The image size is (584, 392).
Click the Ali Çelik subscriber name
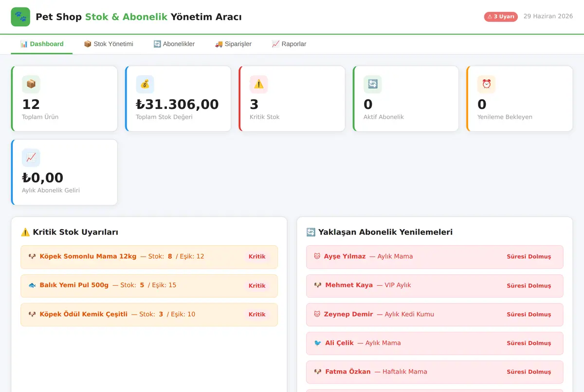[340, 343]
